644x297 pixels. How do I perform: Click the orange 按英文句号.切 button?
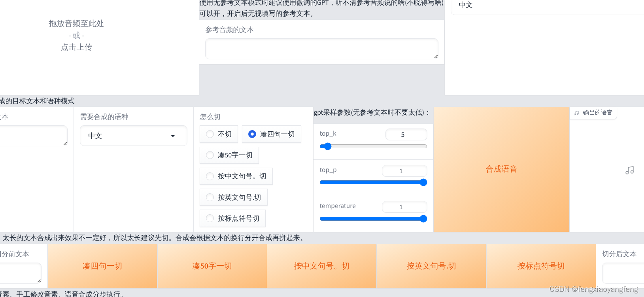[431, 266]
